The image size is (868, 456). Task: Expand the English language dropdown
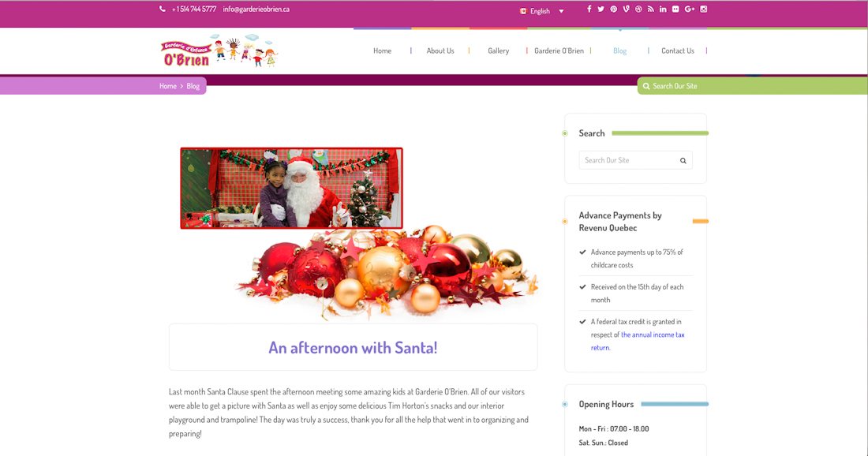(542, 11)
